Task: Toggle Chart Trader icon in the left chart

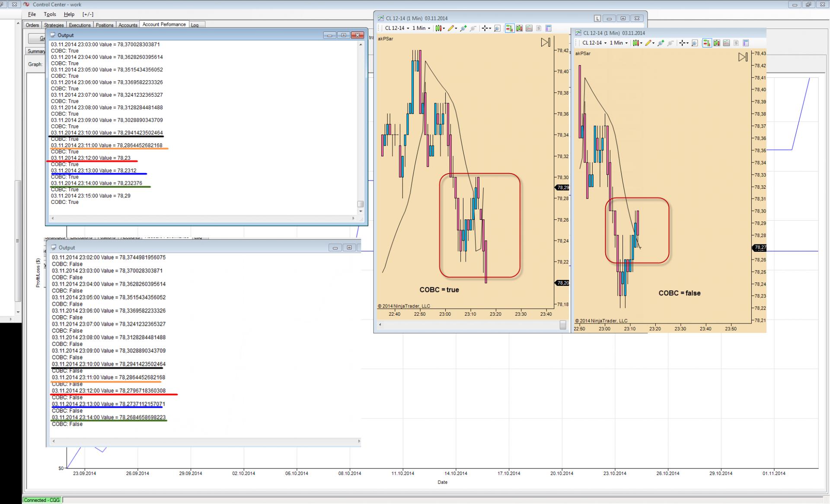Action: coord(509,29)
